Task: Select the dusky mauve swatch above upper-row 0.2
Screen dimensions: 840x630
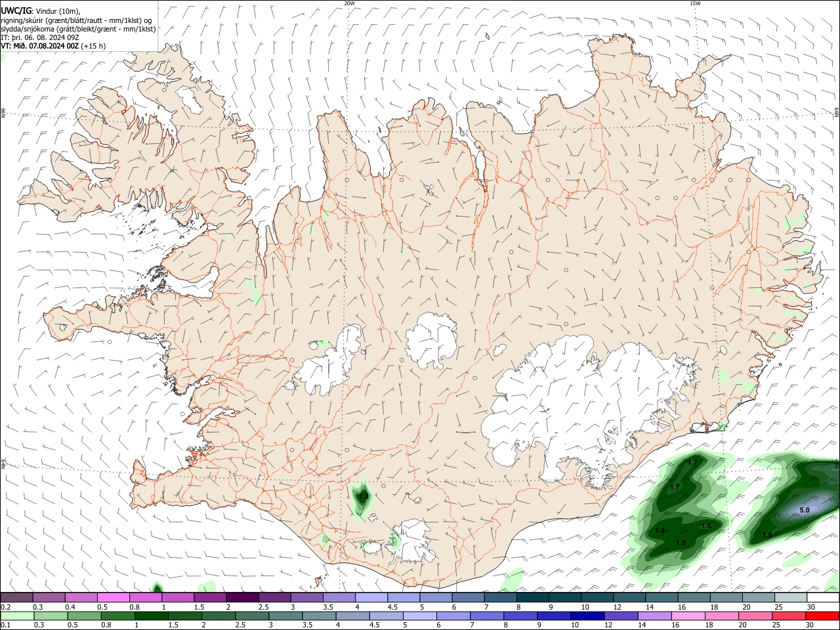Action: (16, 597)
